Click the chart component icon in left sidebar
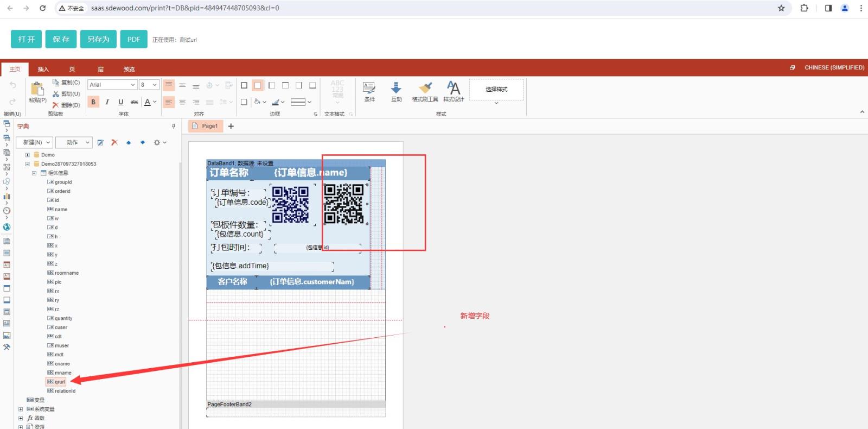 click(x=7, y=196)
